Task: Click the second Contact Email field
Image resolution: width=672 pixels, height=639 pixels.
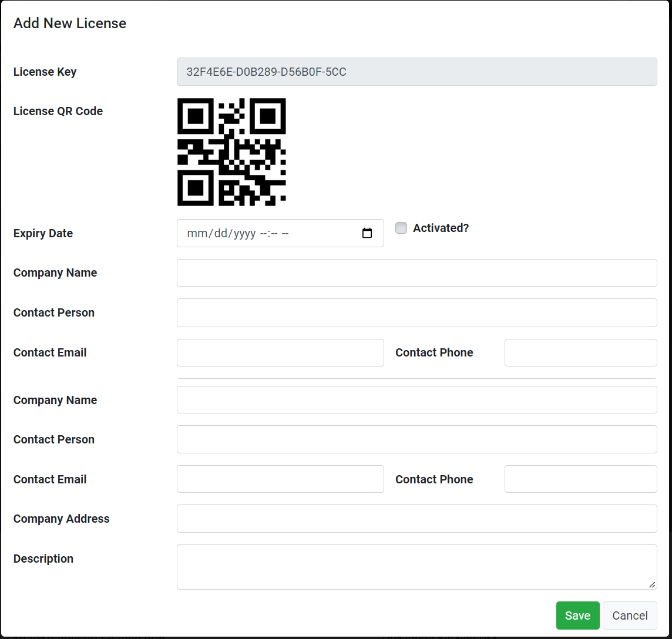Action: [280, 479]
